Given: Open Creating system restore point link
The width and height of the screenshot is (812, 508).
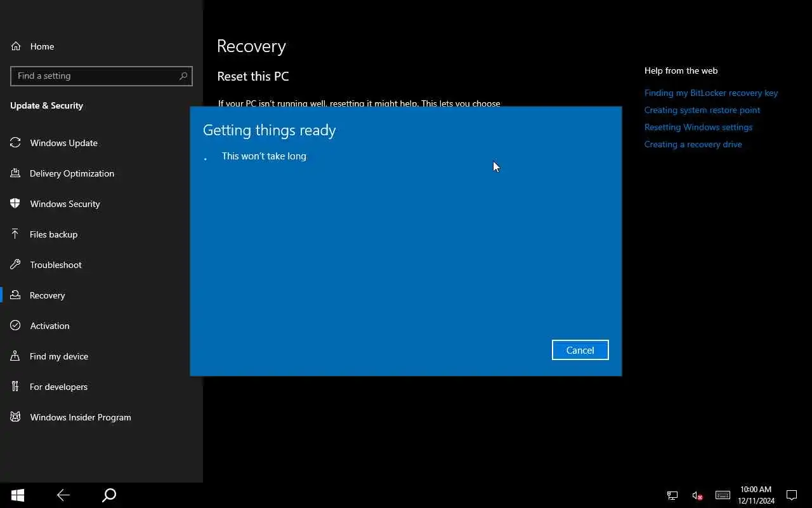Looking at the screenshot, I should (702, 110).
